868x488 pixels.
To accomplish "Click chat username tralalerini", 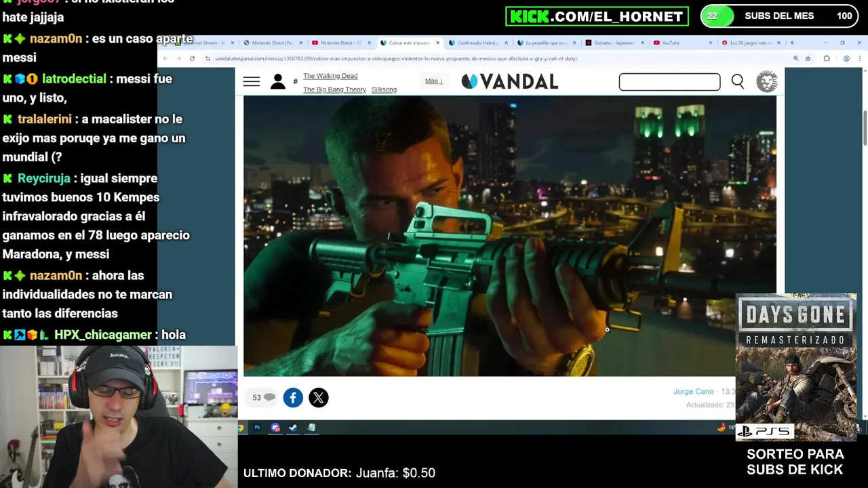I will click(44, 119).
